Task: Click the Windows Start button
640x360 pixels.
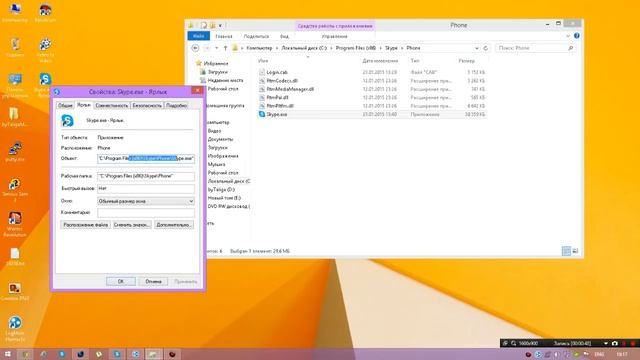Action: click(8, 354)
